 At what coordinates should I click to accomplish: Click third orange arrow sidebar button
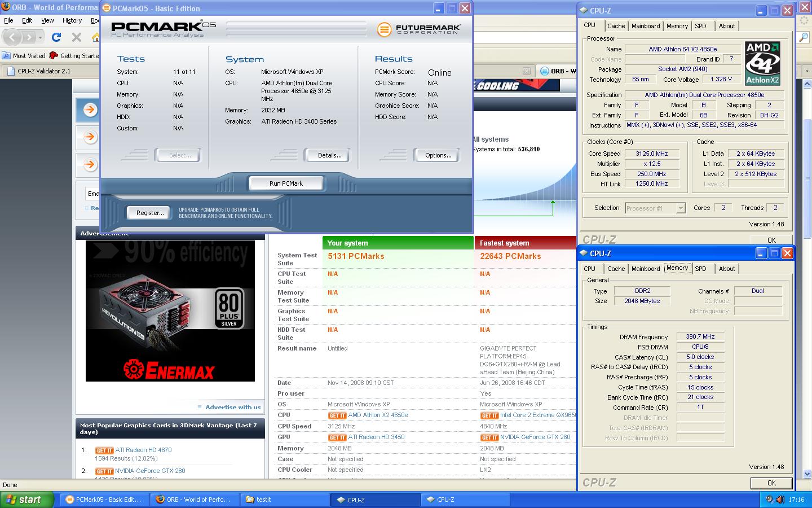click(x=90, y=164)
